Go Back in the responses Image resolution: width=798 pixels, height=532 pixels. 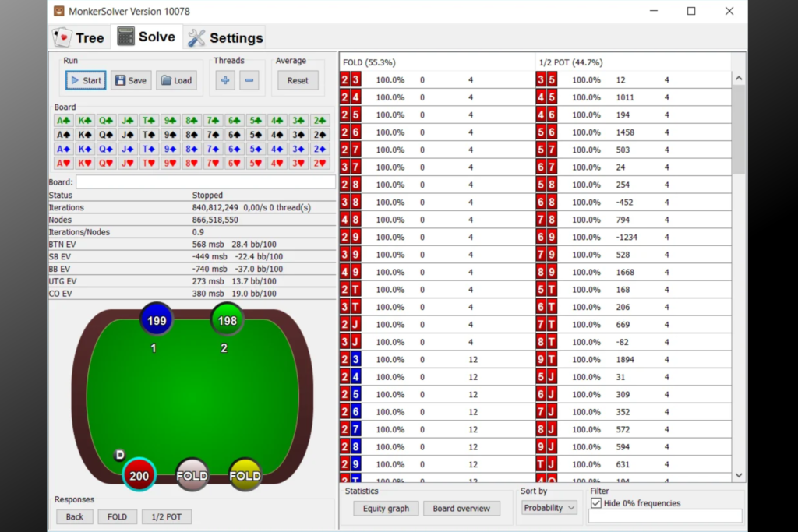[74, 516]
